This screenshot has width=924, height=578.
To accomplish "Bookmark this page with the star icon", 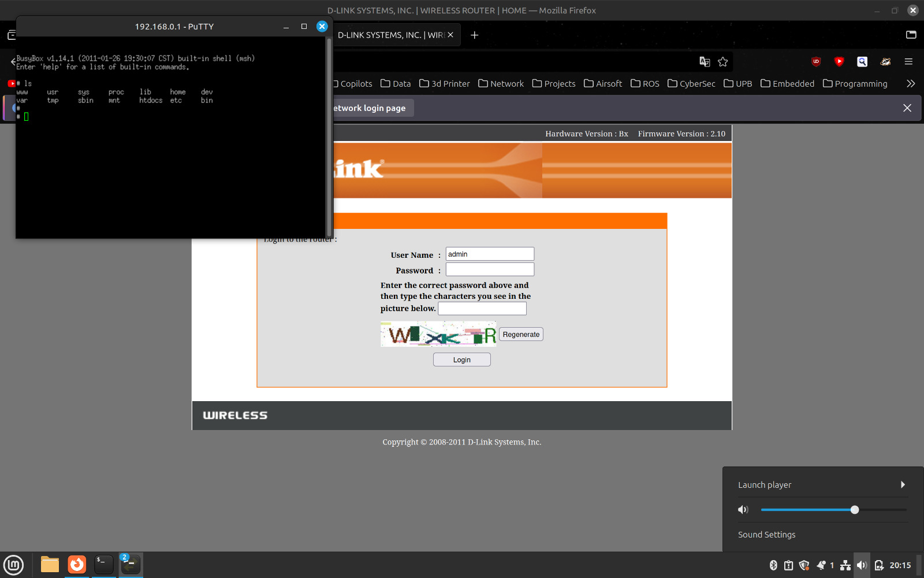I will point(722,62).
